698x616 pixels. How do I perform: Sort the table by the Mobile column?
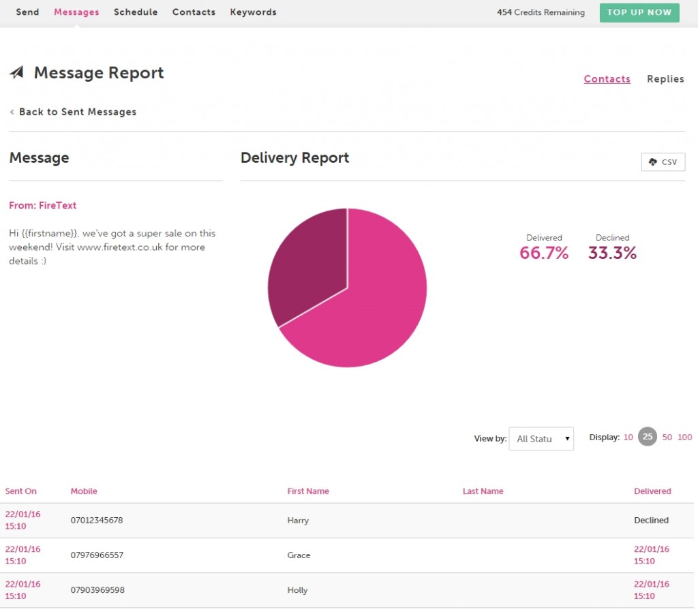click(x=82, y=491)
